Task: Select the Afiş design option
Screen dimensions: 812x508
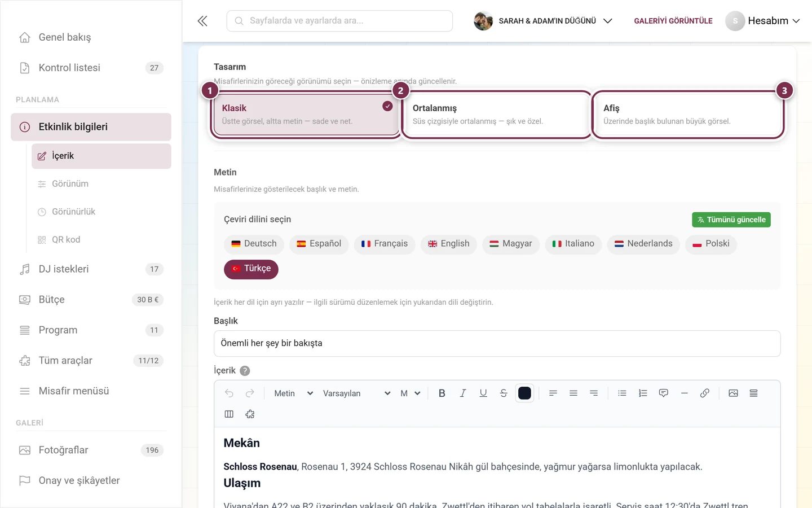Action: pyautogui.click(x=687, y=115)
